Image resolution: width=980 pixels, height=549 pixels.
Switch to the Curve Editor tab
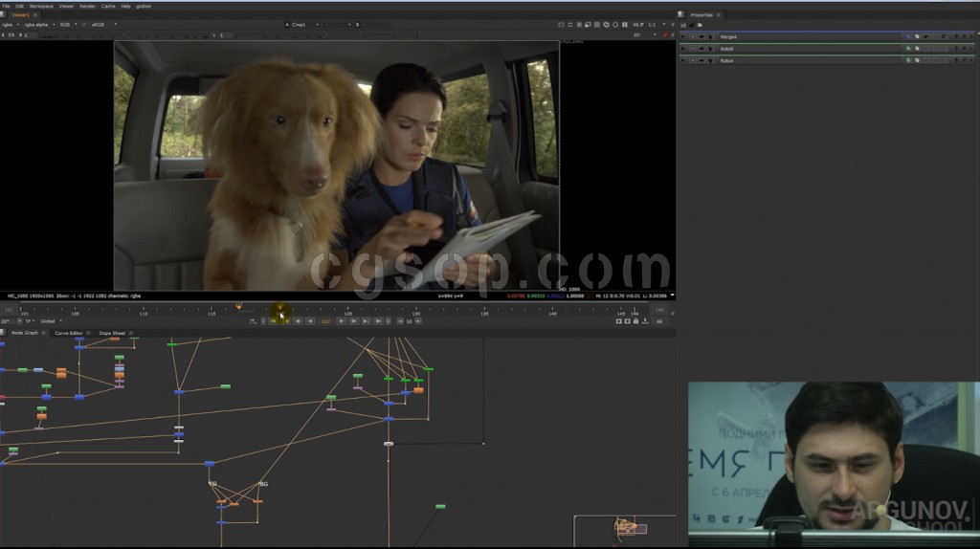[68, 333]
